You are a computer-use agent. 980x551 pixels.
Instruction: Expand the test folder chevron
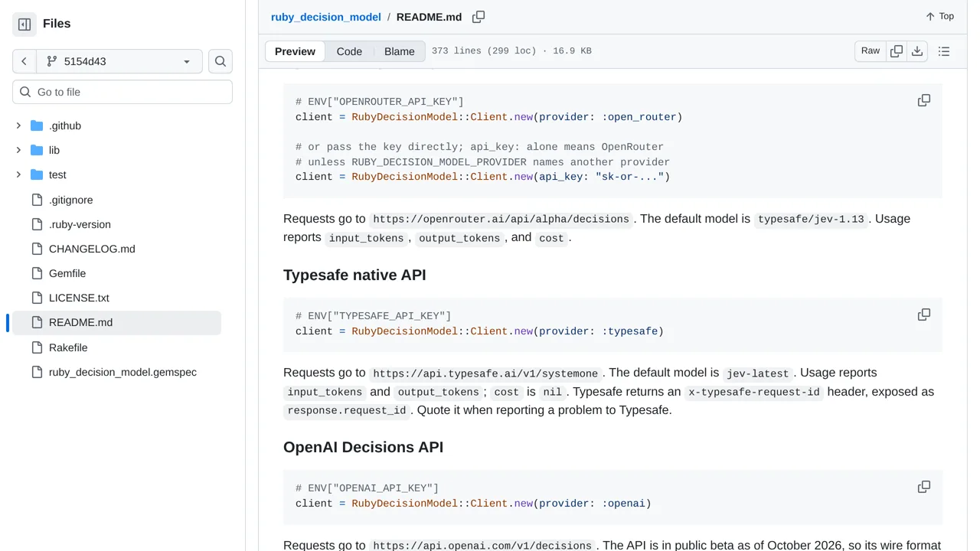18,174
